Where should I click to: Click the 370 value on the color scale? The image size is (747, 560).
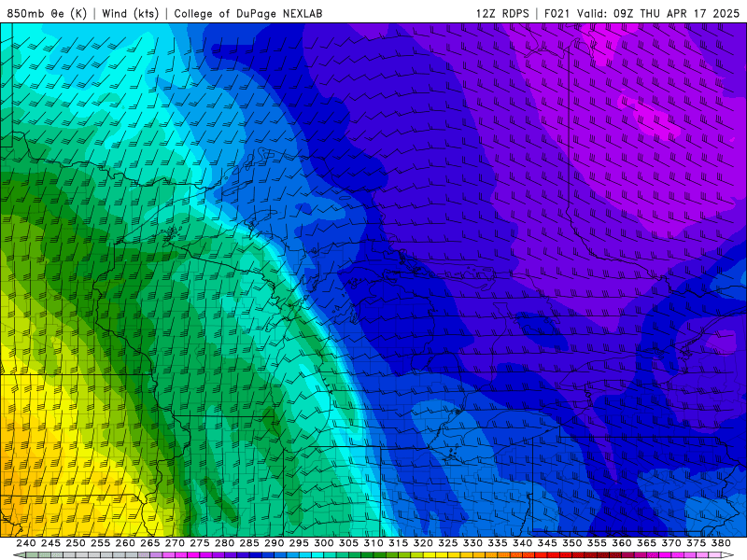[x=671, y=543]
